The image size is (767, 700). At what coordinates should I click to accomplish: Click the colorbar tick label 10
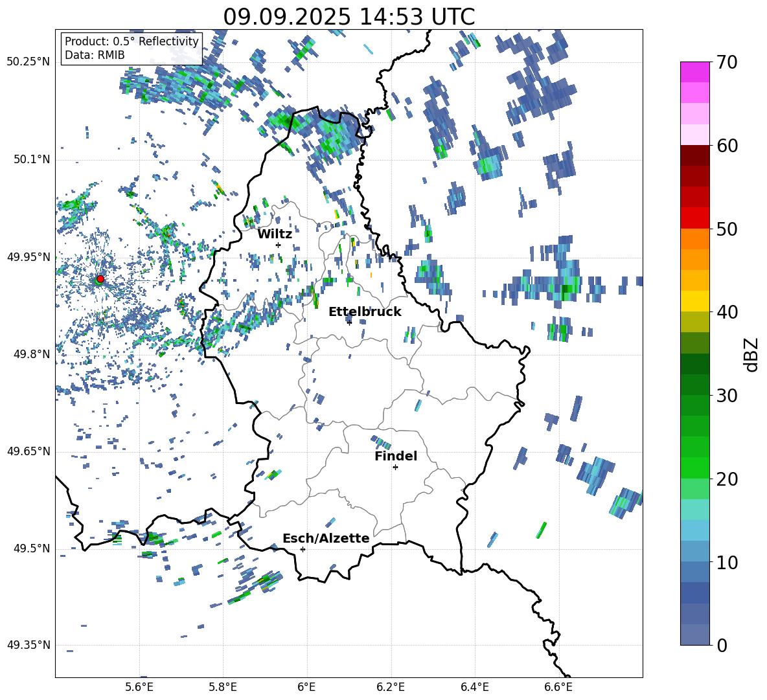[x=727, y=562]
